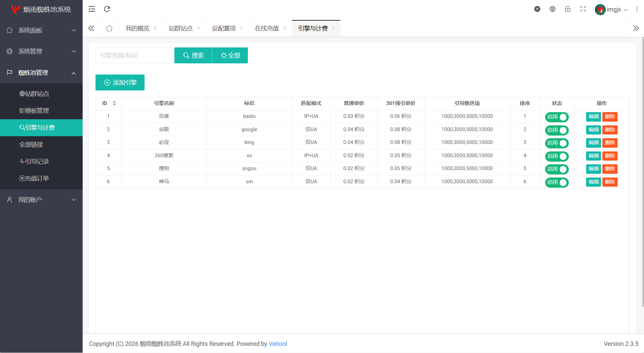This screenshot has height=353, width=644.
Task: Toggle 启用 switch for 搜狗 row
Action: point(557,169)
